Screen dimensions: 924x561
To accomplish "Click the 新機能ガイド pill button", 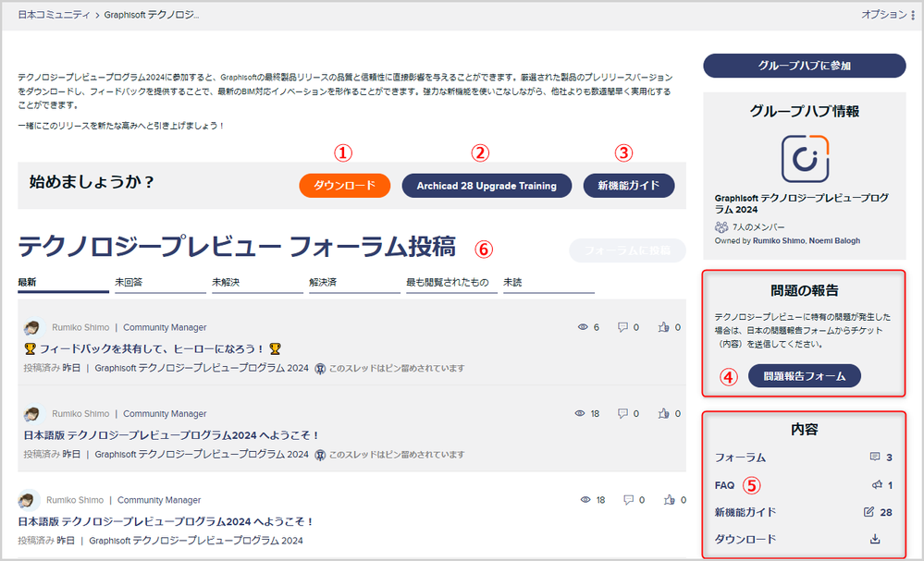I will pyautogui.click(x=629, y=186).
